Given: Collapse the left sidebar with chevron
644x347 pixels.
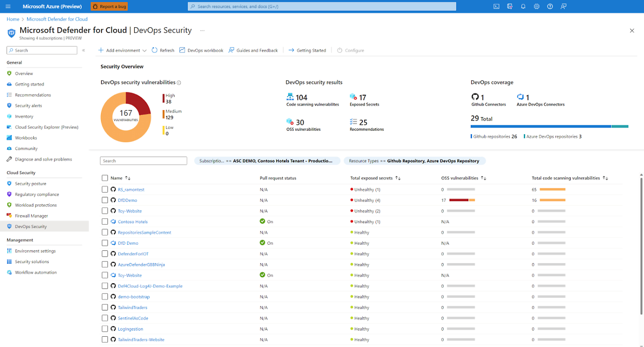Looking at the screenshot, I should 84,50.
